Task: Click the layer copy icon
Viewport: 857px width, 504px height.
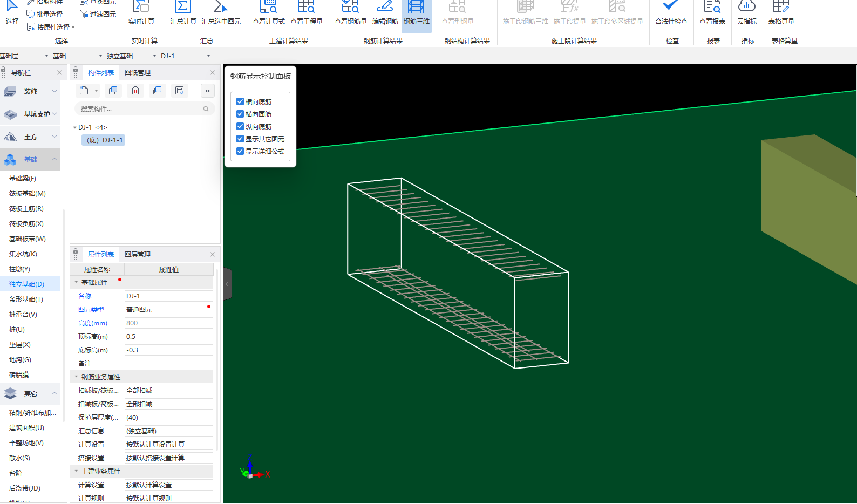Action: coord(157,91)
